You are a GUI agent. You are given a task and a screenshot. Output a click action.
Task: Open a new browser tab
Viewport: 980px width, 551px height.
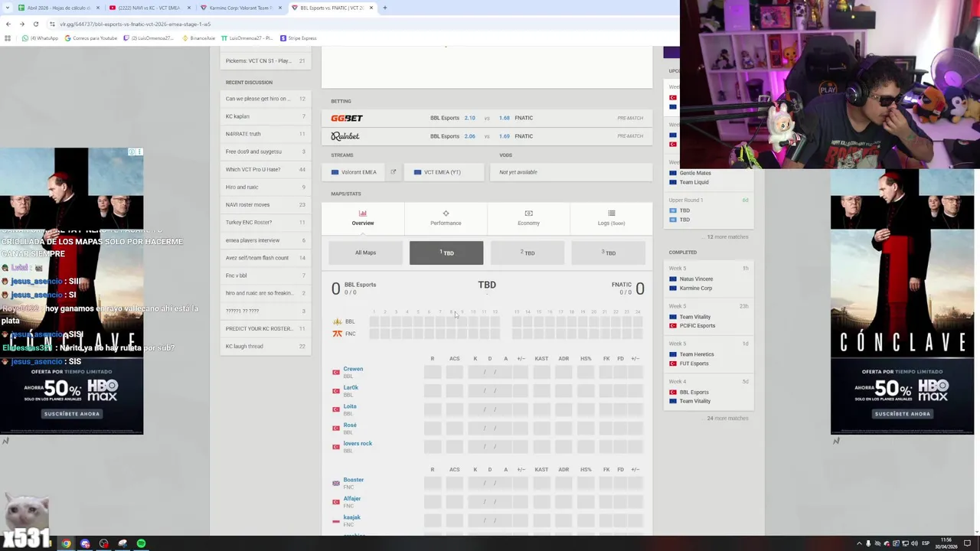tap(385, 8)
